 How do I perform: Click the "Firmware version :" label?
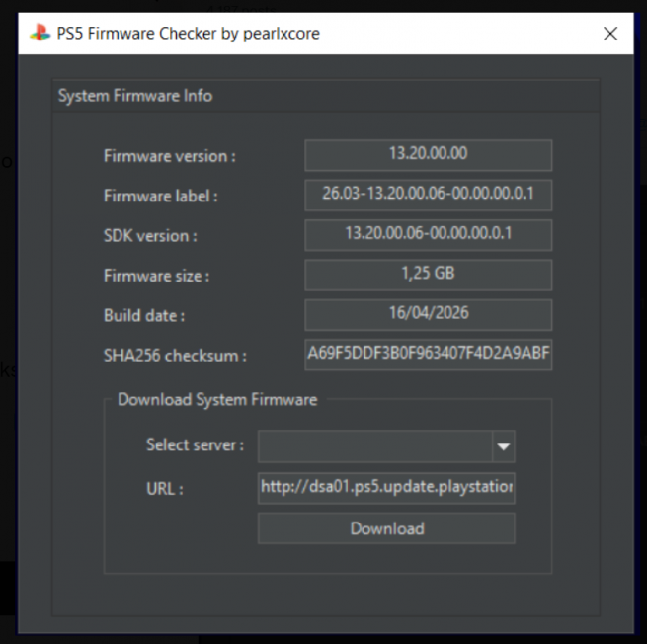[170, 156]
